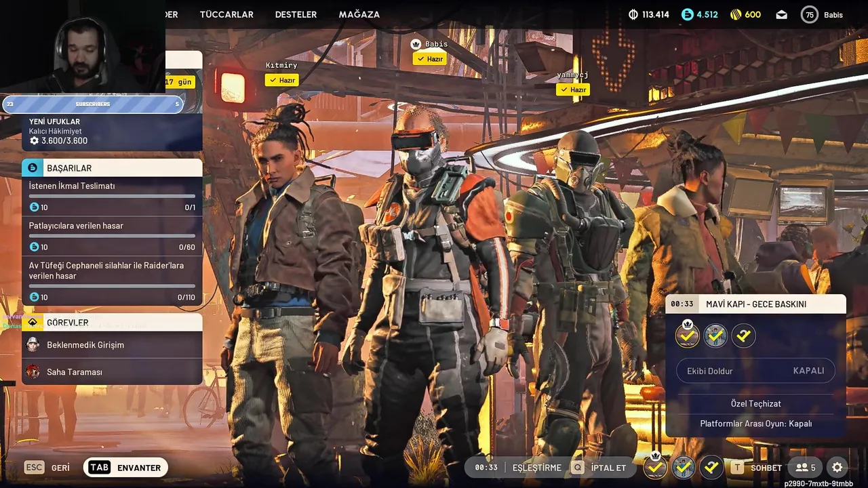Click the ESC Geri back button

[x=47, y=468]
